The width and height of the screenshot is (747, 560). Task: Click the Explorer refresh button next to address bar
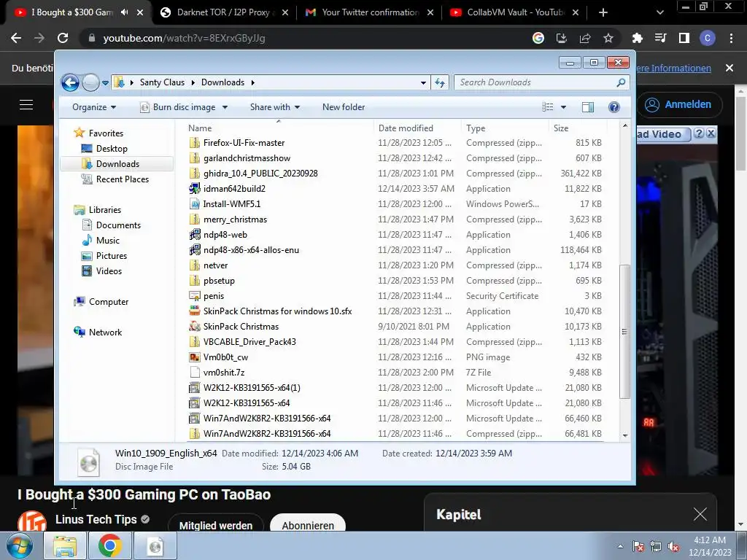click(x=440, y=83)
